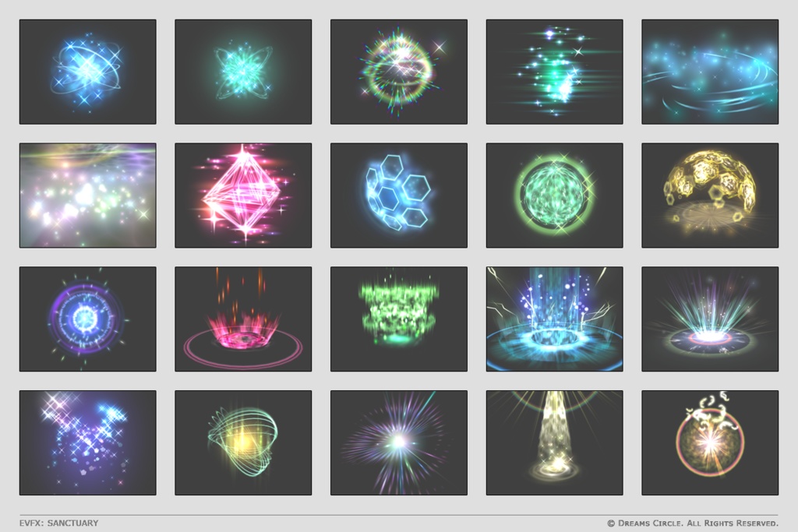The image size is (798, 532).
Task: Choose the bright pastel bokeh lights thumbnail
Action: point(87,196)
